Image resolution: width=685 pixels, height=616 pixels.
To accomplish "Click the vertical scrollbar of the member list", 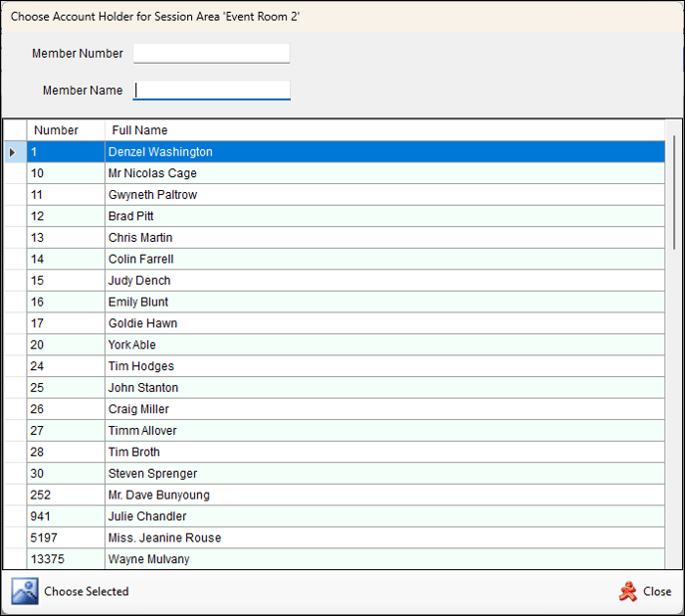I will click(x=674, y=192).
